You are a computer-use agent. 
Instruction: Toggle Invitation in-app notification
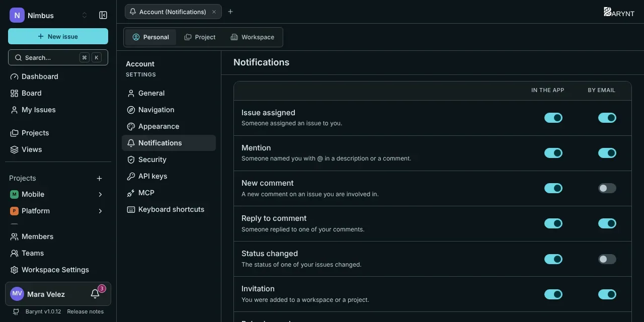coord(553,294)
